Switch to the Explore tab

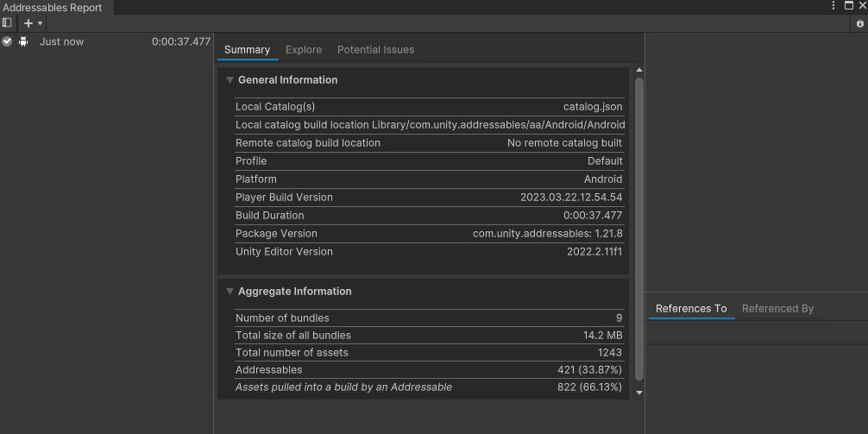[304, 50]
